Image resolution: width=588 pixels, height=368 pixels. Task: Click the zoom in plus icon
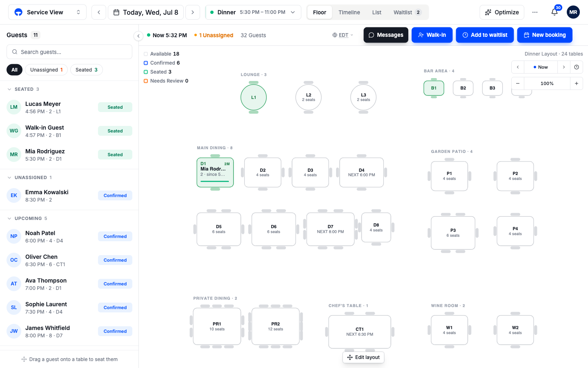click(x=577, y=83)
